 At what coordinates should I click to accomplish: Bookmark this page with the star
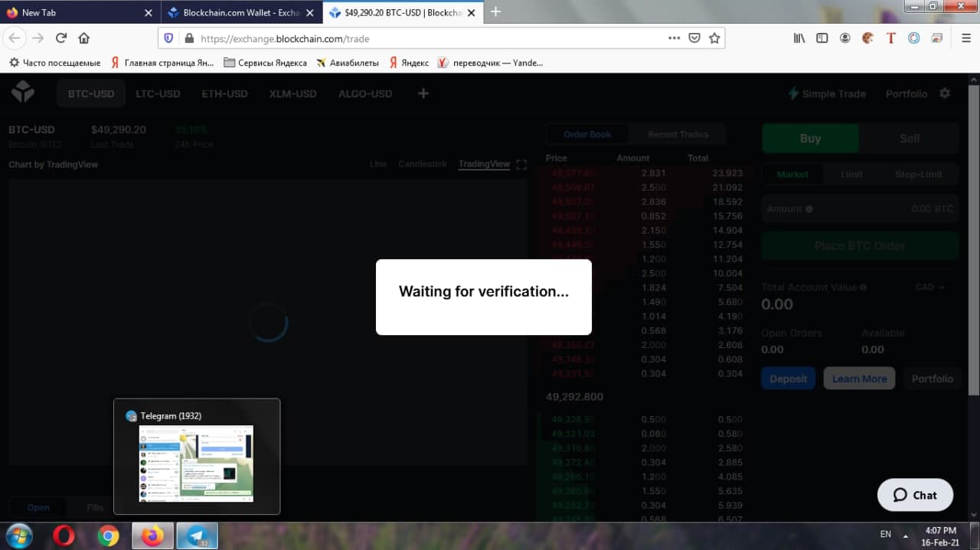pos(714,37)
